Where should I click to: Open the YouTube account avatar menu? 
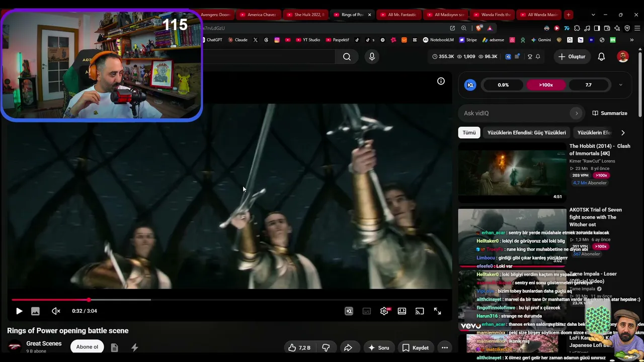point(623,57)
